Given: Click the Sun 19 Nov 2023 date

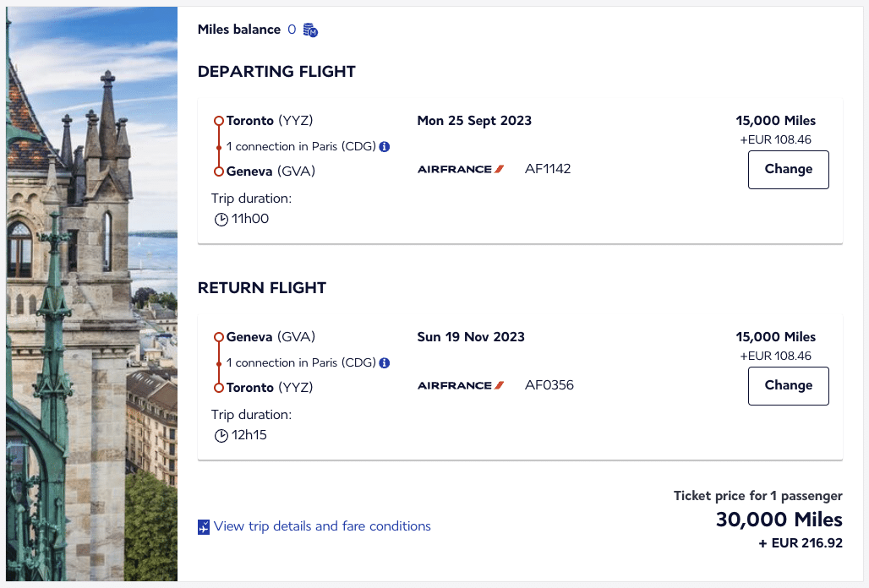Looking at the screenshot, I should click(471, 337).
